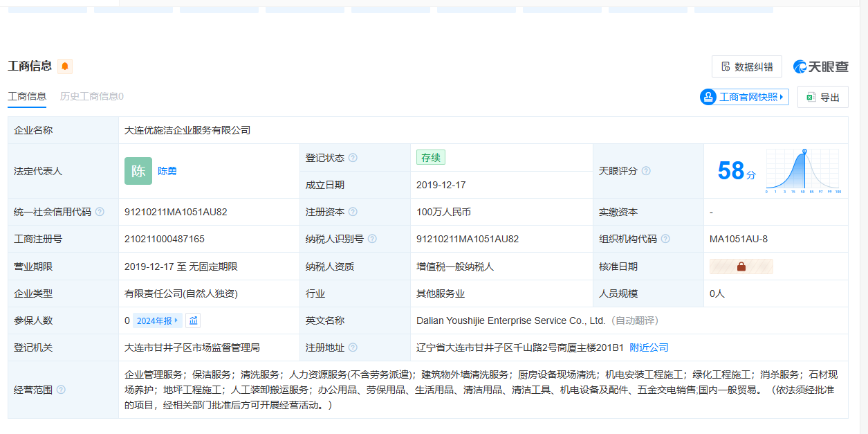This screenshot has height=434, width=868.
Task: Select the 工商信息 tab
Action: (27, 96)
